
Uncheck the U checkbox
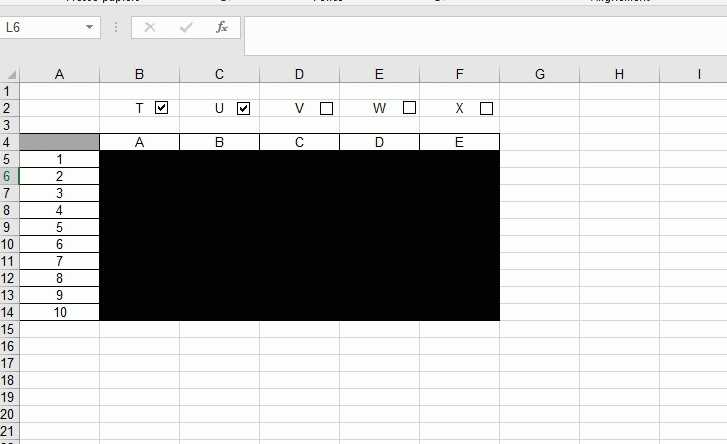coord(243,108)
